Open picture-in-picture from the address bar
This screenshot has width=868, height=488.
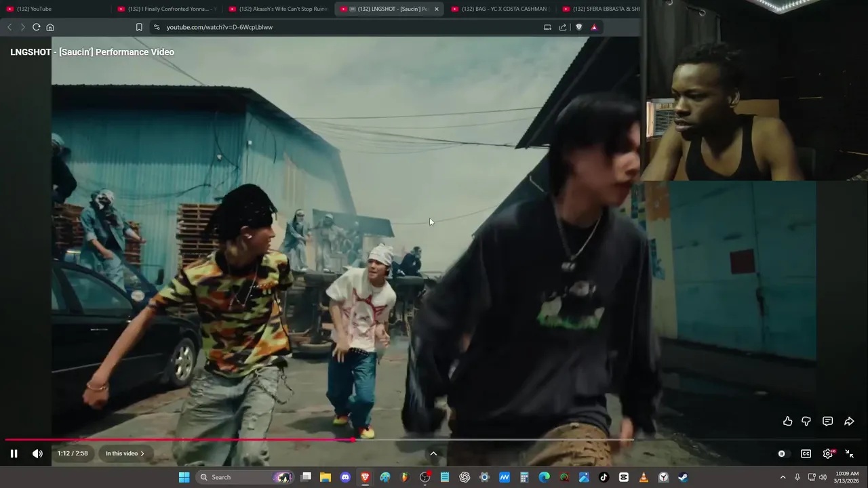(x=547, y=27)
